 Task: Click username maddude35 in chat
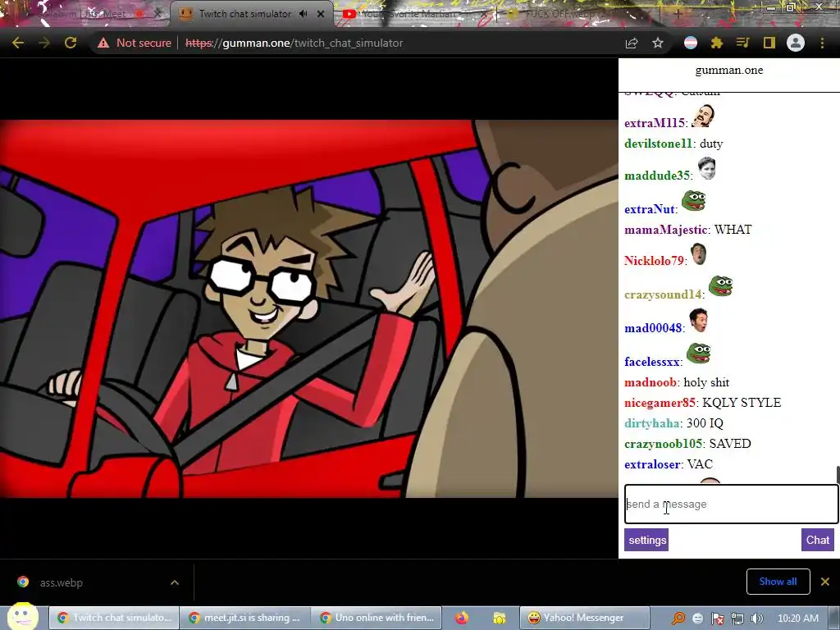(657, 176)
